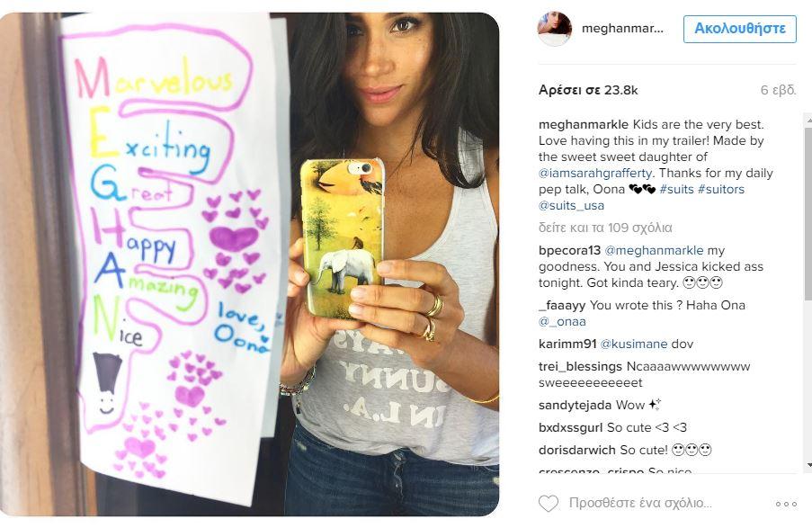Image resolution: width=812 pixels, height=528 pixels.
Task: Click the Ακολουθήστε follow button
Action: click(739, 29)
